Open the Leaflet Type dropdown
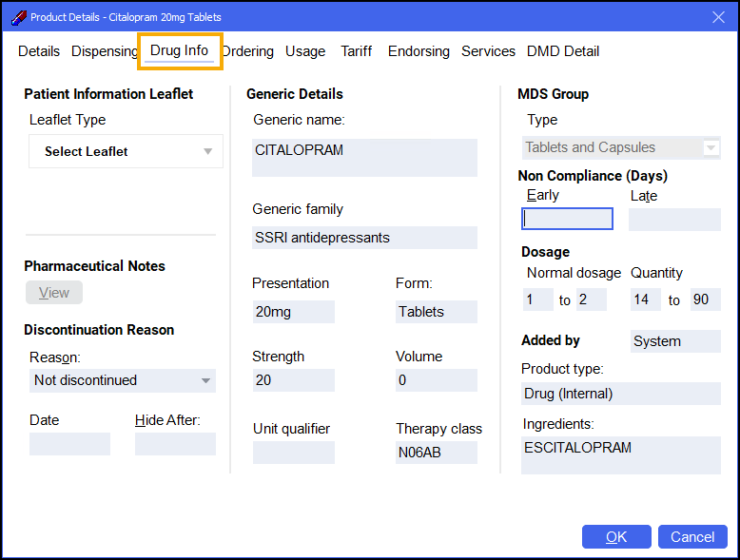Viewport: 740px width, 560px height. (126, 151)
